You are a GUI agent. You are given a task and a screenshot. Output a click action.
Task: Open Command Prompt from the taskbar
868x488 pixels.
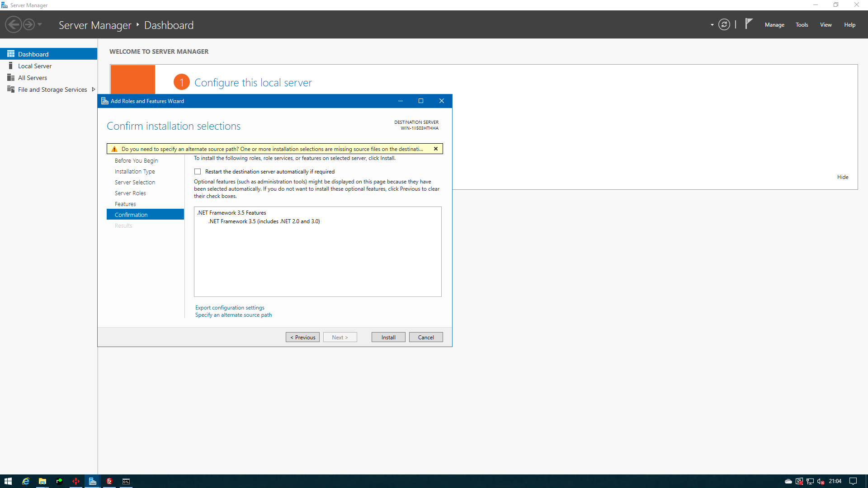tap(126, 481)
